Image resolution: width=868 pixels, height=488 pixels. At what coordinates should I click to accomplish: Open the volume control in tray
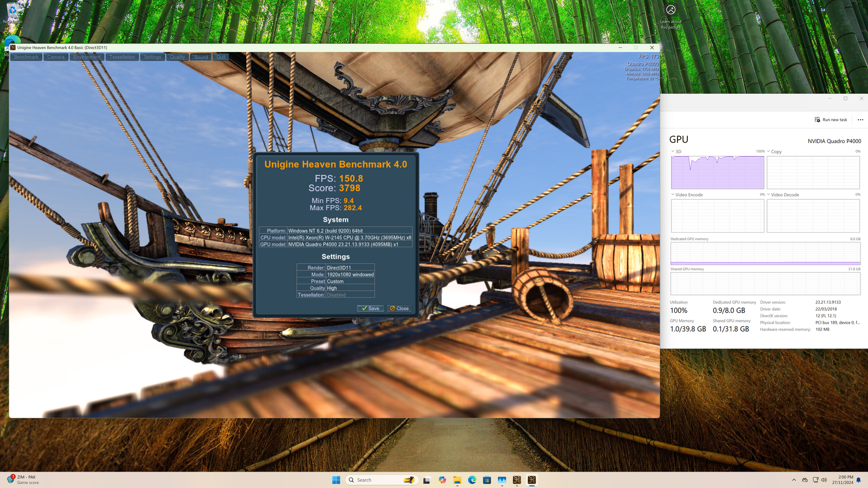tap(824, 480)
